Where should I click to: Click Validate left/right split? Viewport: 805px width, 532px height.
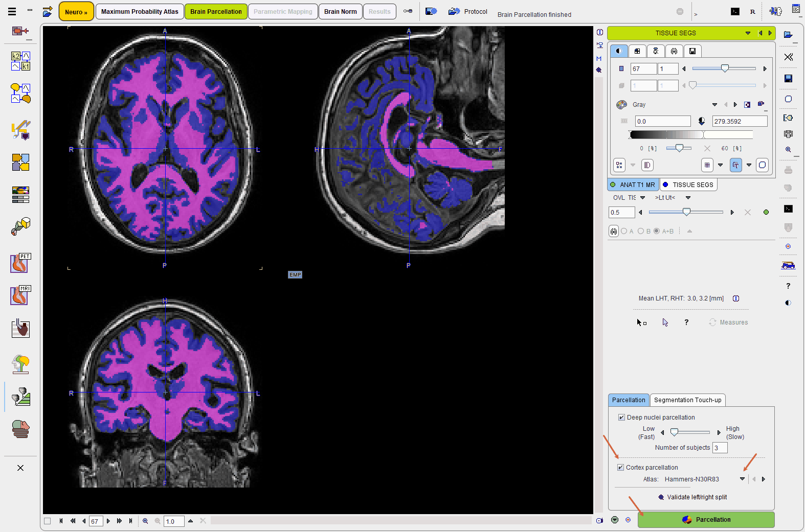[692, 497]
